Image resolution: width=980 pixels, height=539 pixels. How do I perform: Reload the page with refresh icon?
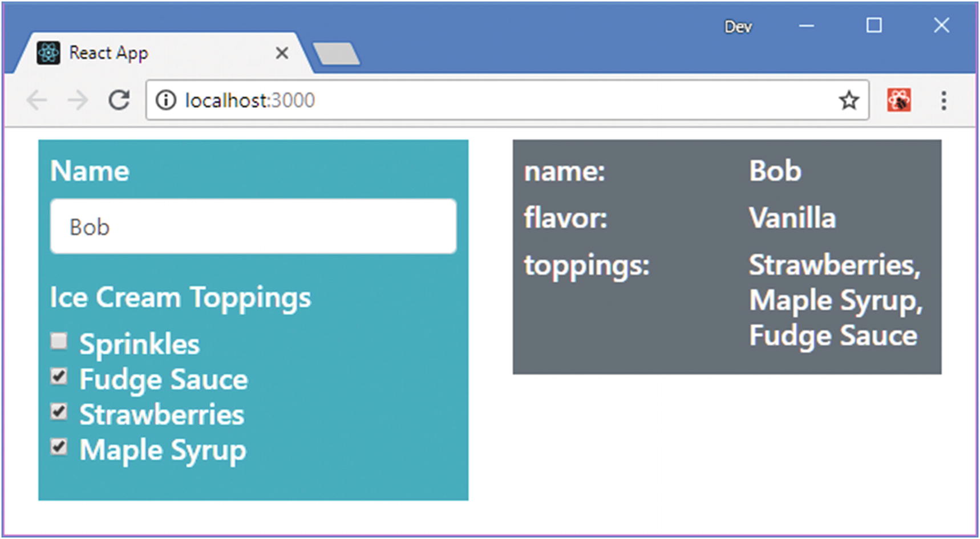coord(119,100)
